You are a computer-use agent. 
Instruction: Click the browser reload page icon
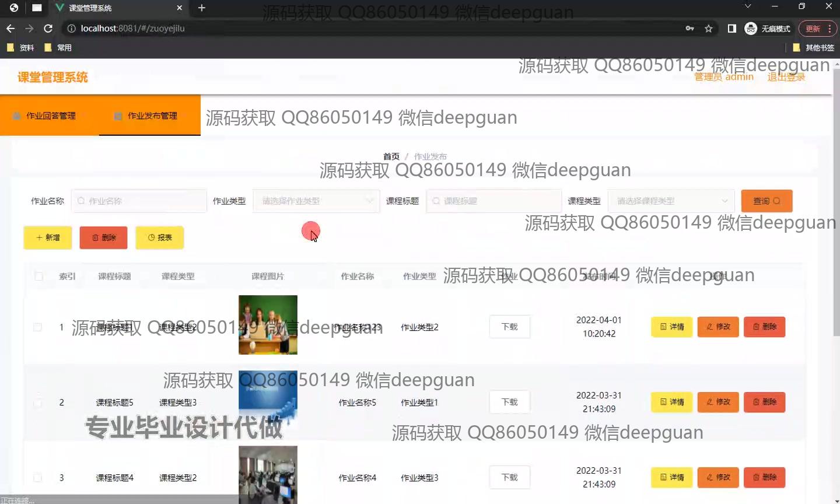click(x=48, y=29)
